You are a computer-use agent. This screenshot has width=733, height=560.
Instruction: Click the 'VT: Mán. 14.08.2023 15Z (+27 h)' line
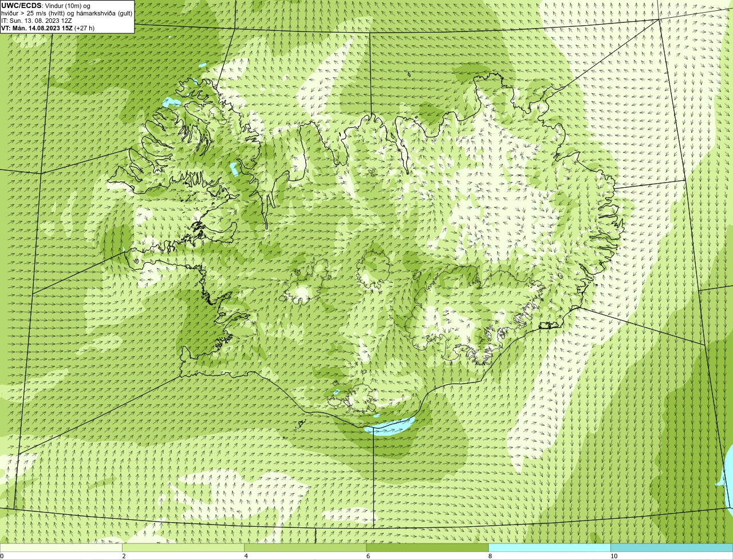[48, 28]
